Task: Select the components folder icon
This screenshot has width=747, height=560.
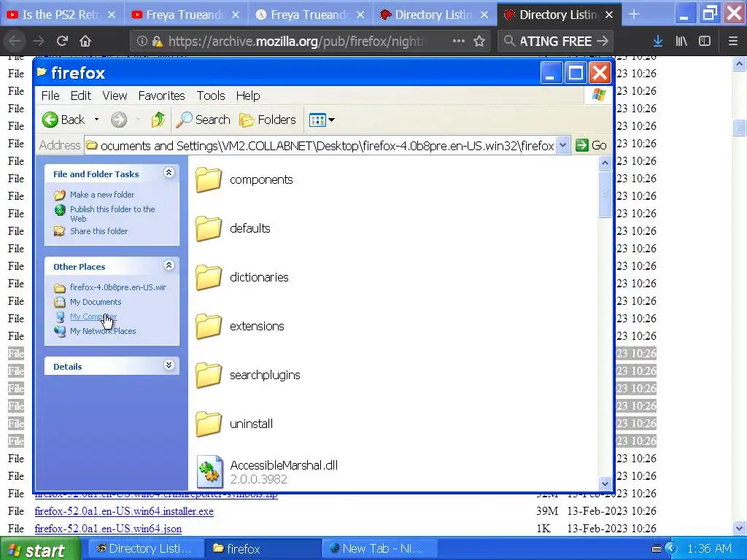Action: 209,179
